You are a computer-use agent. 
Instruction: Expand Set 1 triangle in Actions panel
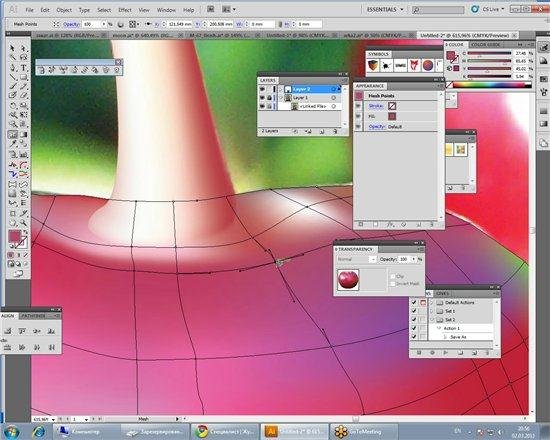(x=431, y=311)
